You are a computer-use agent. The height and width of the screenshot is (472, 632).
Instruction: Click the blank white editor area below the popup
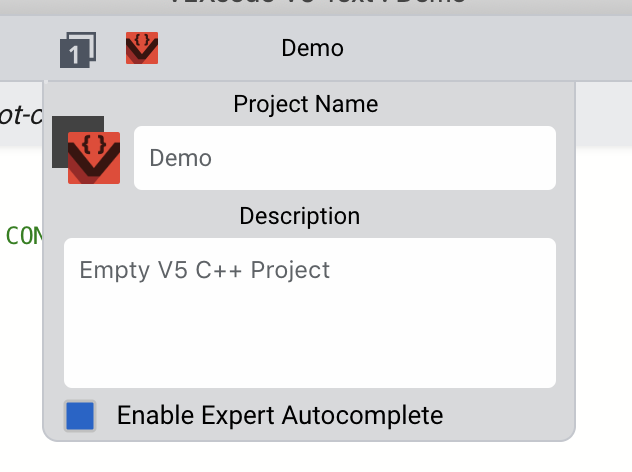pyautogui.click(x=316, y=457)
